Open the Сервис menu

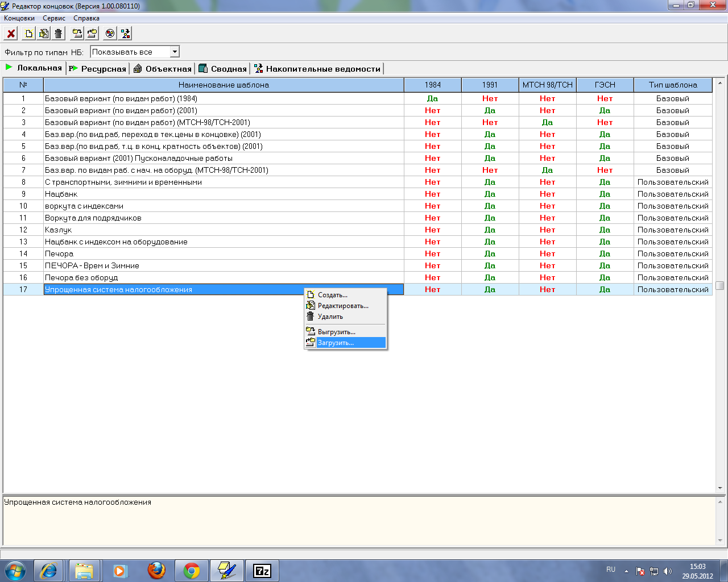[x=54, y=18]
